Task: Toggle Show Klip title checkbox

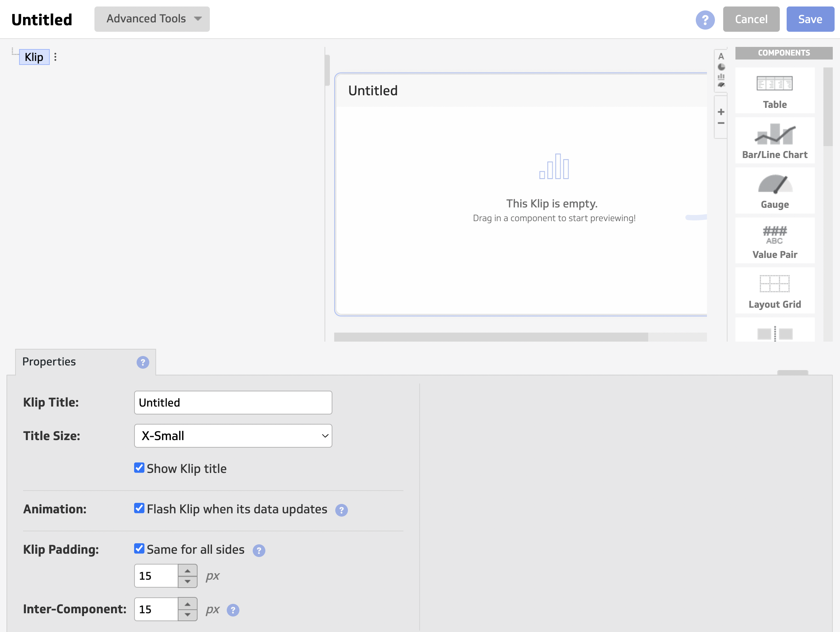Action: click(x=139, y=468)
